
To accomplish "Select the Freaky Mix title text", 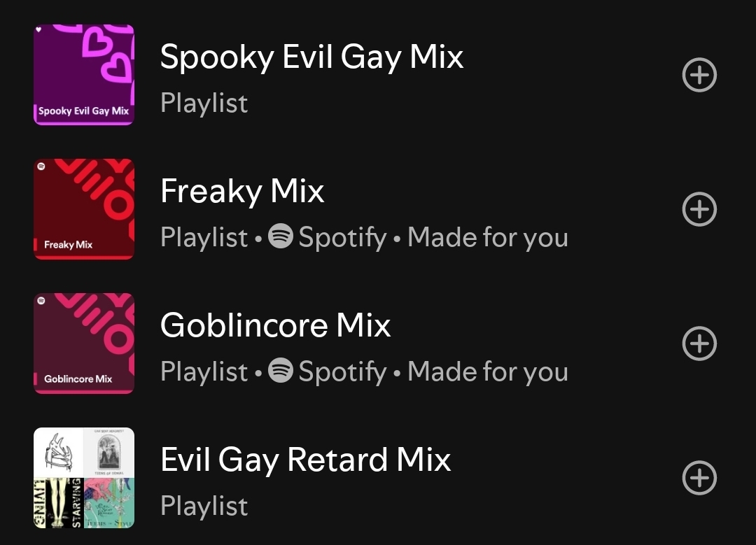I will tap(242, 191).
